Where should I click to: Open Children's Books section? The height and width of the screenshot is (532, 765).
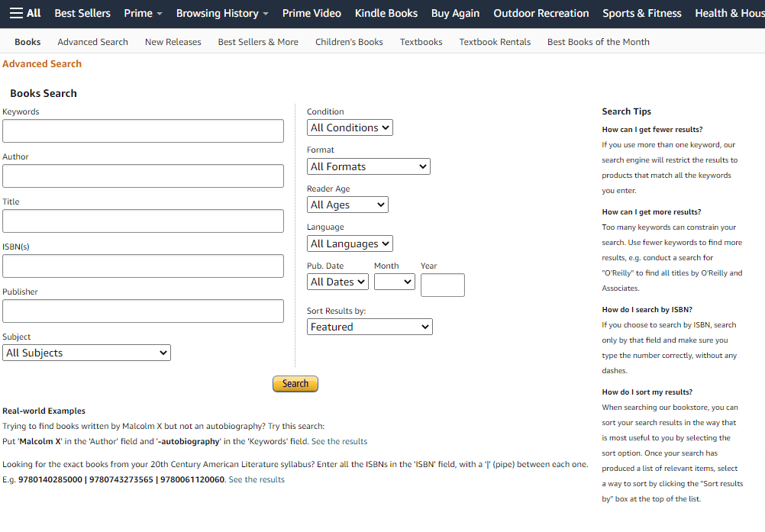[349, 42]
